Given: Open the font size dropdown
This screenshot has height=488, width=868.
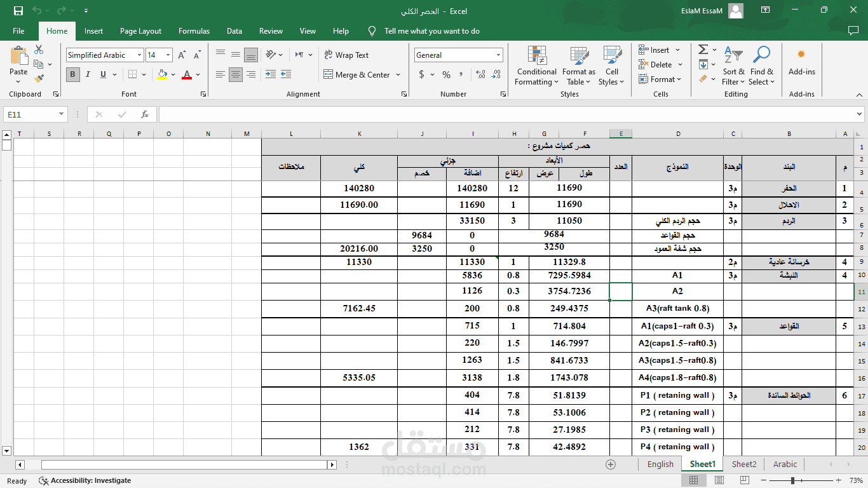Looking at the screenshot, I should pyautogui.click(x=168, y=55).
